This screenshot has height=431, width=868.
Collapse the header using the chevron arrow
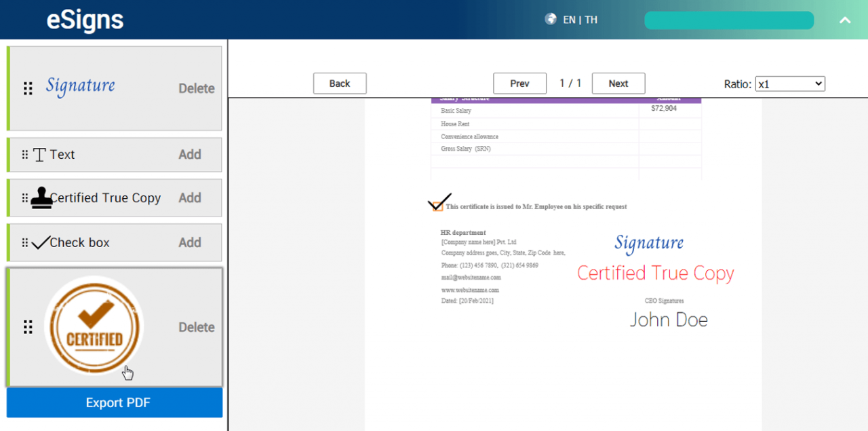point(845,20)
